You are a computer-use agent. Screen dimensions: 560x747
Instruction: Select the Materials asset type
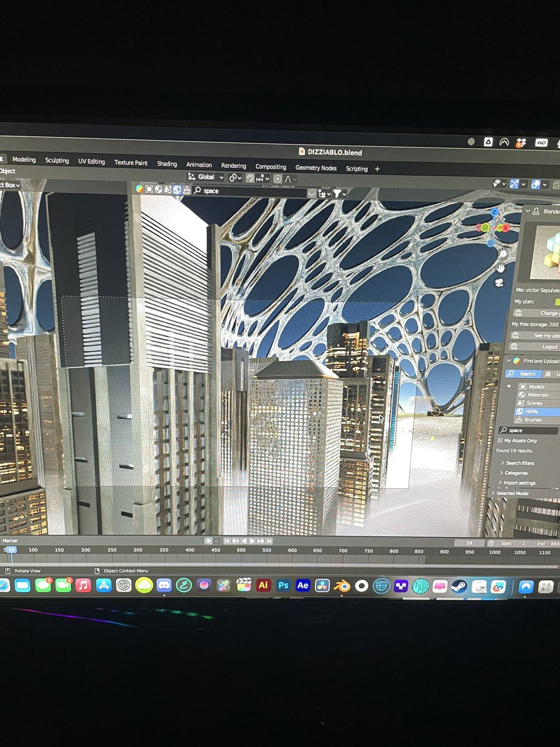[x=538, y=395]
